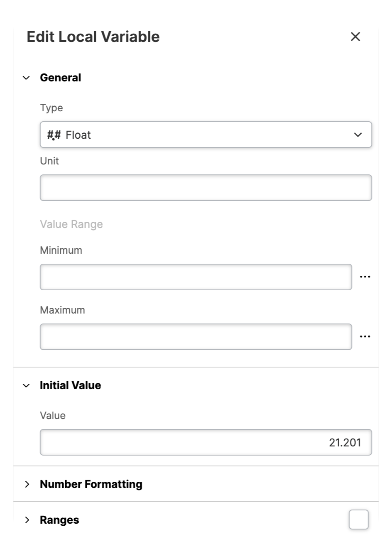Viewport: 392px width, 549px height.
Task: Click the Initial Value section header
Action: [71, 385]
